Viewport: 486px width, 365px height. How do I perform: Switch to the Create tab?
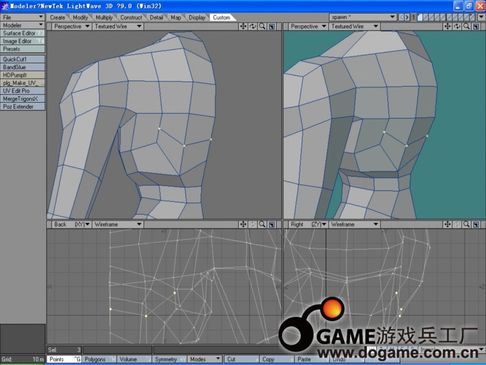point(58,17)
